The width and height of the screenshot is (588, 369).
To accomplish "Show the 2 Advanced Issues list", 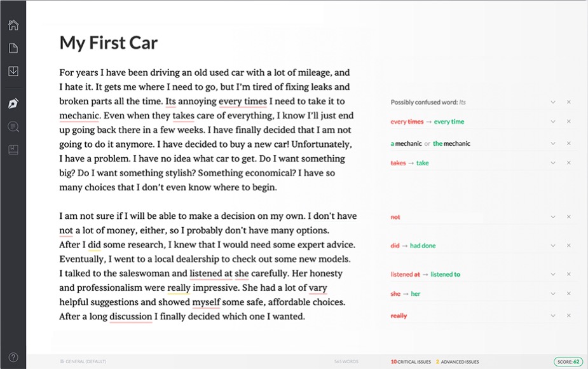I will [x=458, y=362].
